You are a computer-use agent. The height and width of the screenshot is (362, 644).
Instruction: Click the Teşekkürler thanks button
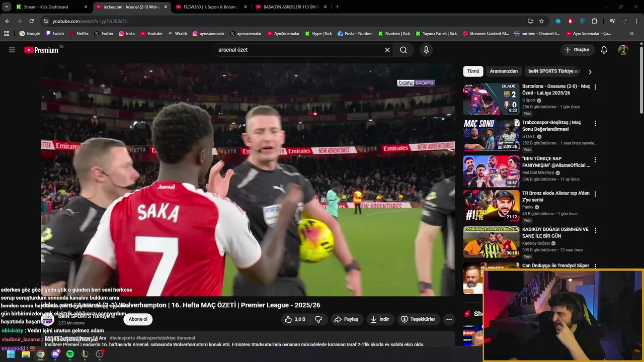click(418, 319)
